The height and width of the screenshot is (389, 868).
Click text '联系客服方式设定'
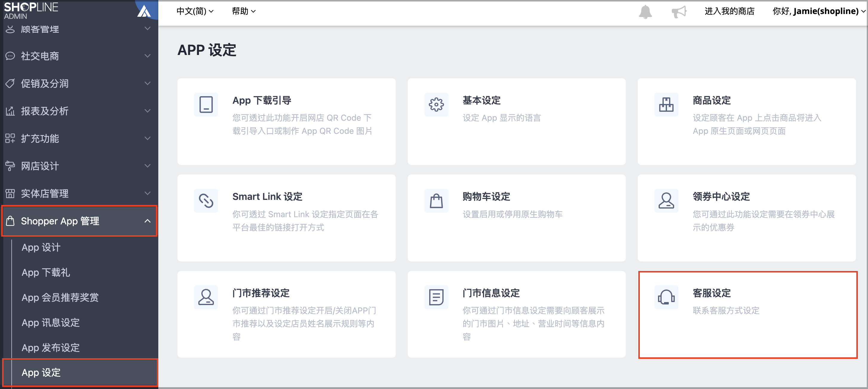[726, 310]
